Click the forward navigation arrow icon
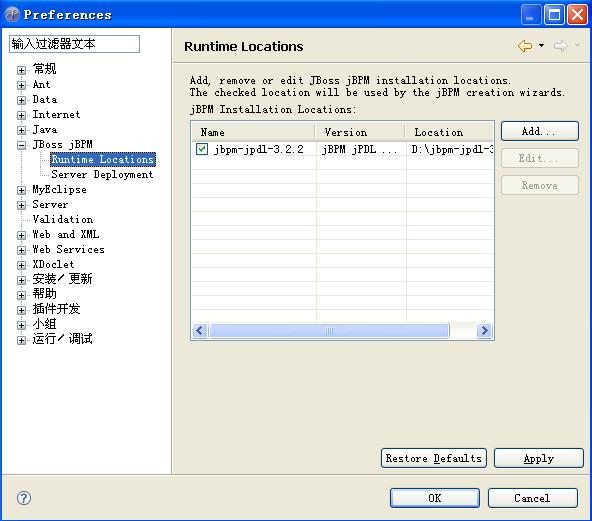592x521 pixels. (561, 46)
